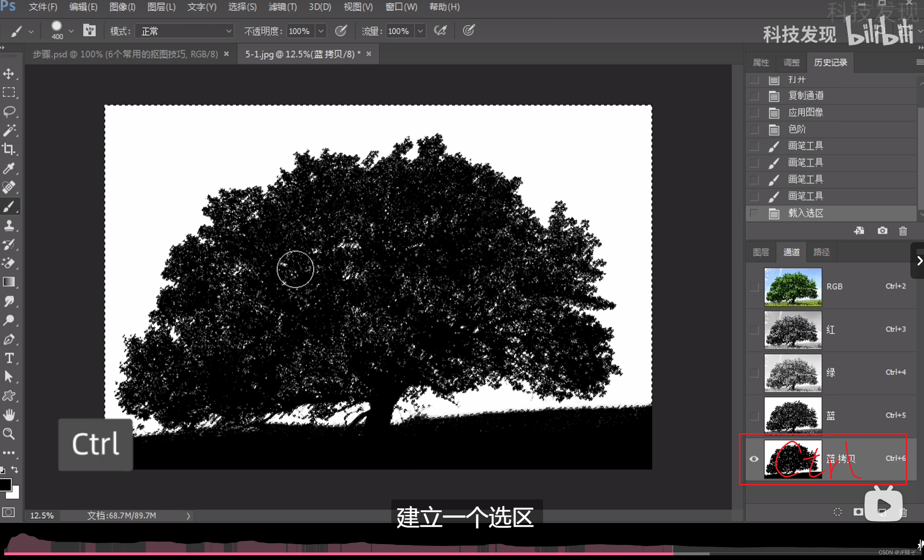This screenshot has width=924, height=560.
Task: Open the 滤镜(T) menu
Action: 282,7
